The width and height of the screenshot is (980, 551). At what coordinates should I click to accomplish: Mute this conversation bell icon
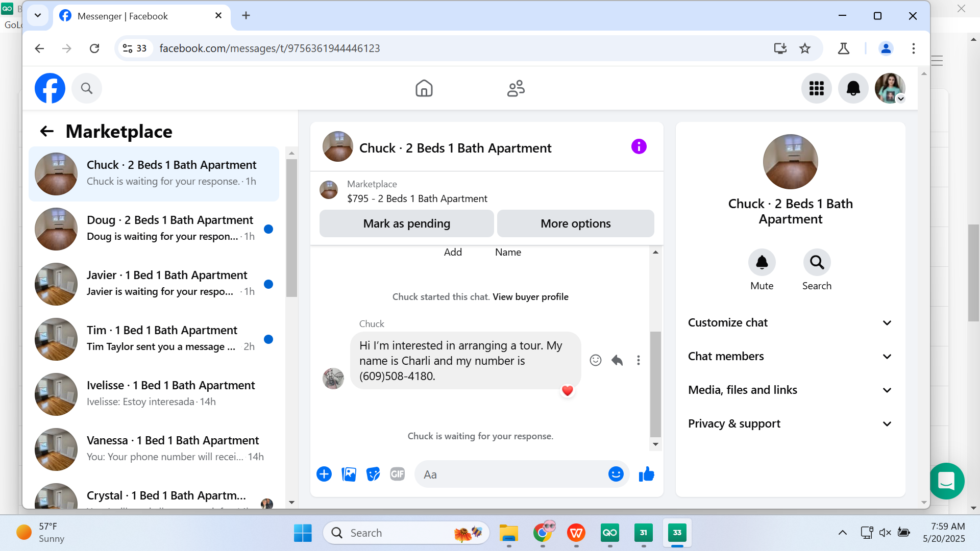tap(762, 262)
